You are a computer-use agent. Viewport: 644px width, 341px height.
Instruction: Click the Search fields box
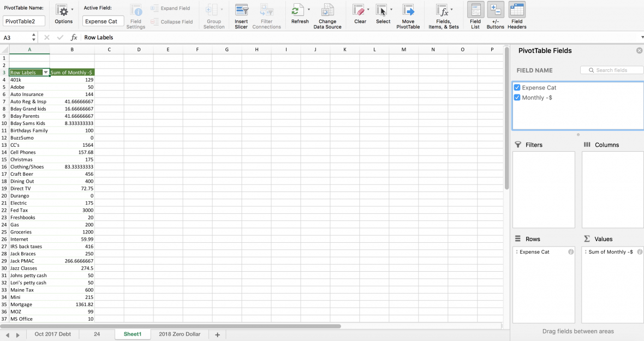click(x=612, y=70)
